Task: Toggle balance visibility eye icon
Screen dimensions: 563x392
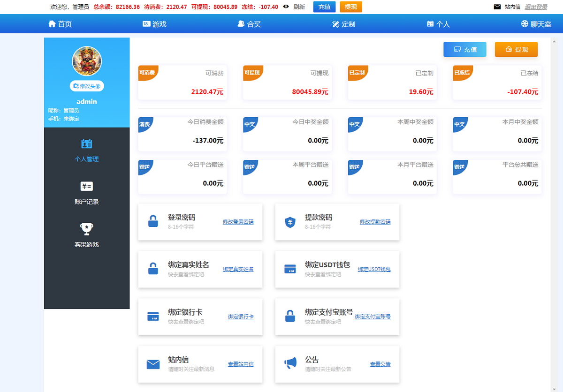Action: click(286, 7)
